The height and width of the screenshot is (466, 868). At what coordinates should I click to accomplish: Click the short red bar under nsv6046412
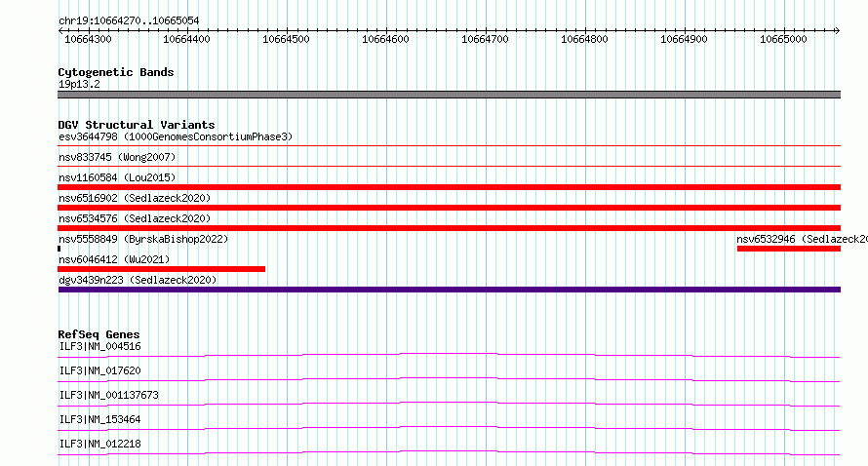(x=161, y=269)
